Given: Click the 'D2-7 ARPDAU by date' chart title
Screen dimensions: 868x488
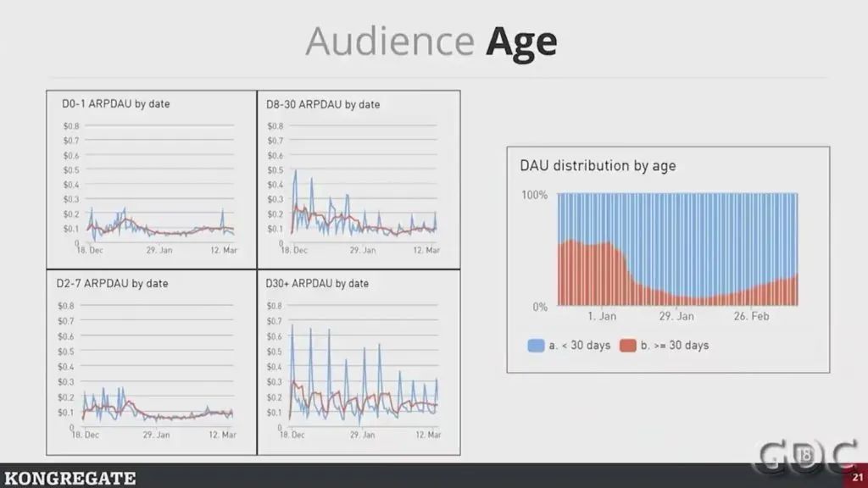Looking at the screenshot, I should point(114,283).
